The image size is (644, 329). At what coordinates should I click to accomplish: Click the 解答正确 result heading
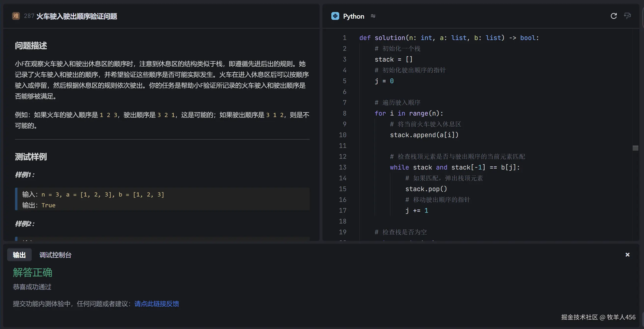tap(32, 272)
